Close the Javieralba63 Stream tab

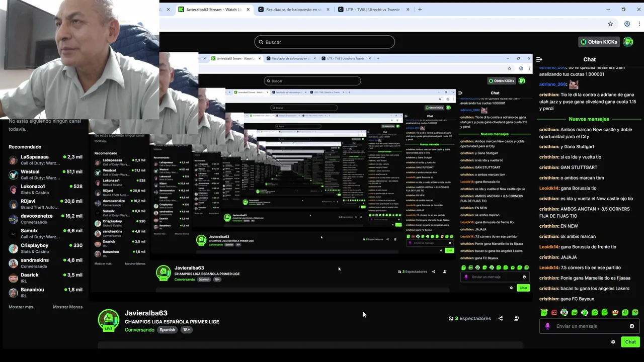(x=248, y=9)
